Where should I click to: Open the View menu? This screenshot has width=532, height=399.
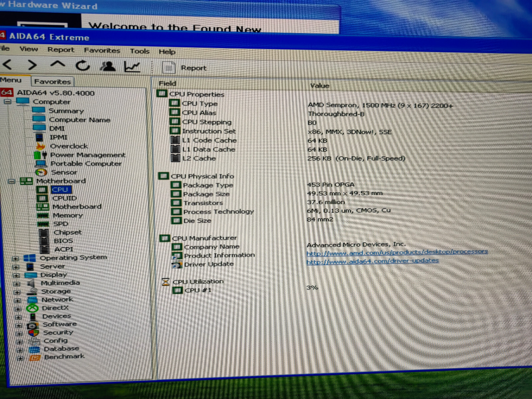pyautogui.click(x=29, y=49)
